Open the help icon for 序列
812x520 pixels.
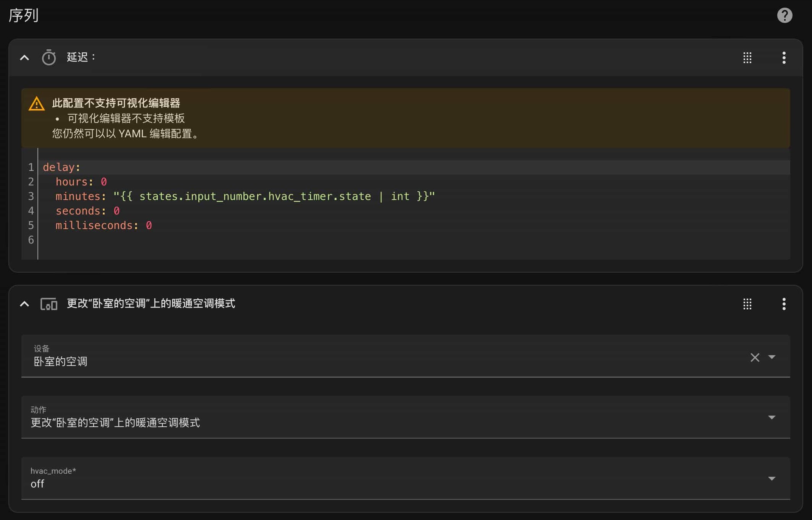784,16
